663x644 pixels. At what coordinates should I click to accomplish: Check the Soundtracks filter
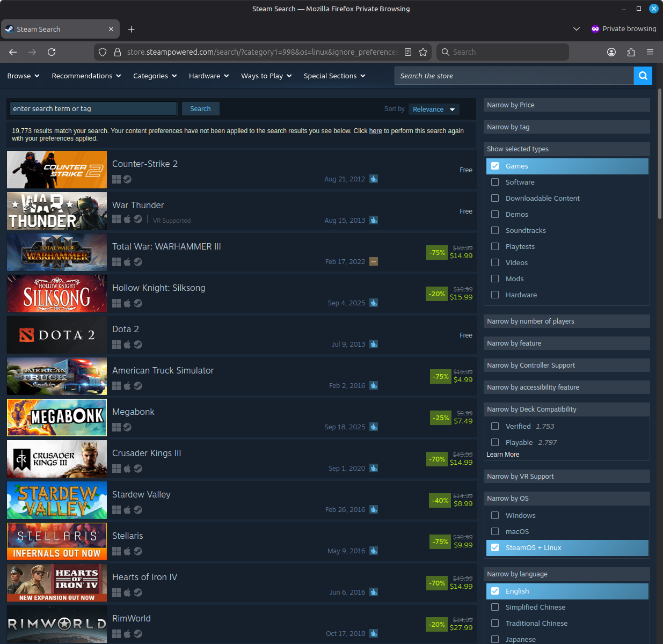click(495, 230)
